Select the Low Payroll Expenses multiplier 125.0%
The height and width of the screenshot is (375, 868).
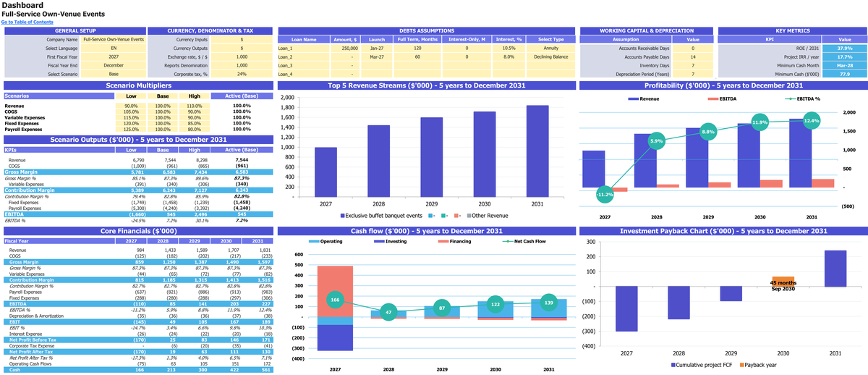[x=131, y=129]
